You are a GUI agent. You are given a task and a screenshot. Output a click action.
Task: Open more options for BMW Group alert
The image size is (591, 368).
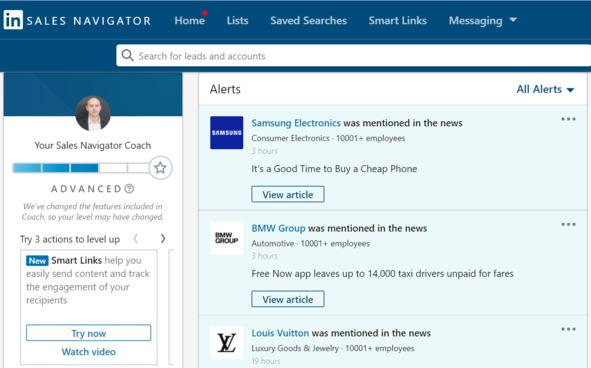(568, 224)
